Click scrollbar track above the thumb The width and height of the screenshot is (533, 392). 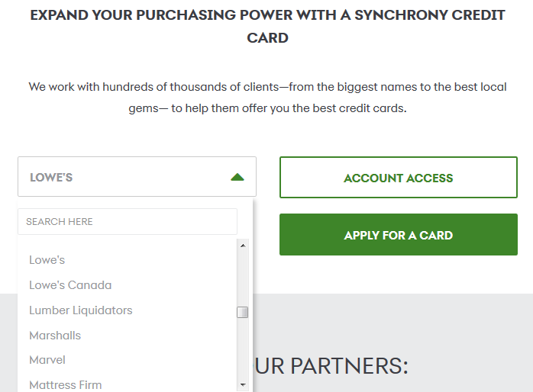(x=243, y=278)
